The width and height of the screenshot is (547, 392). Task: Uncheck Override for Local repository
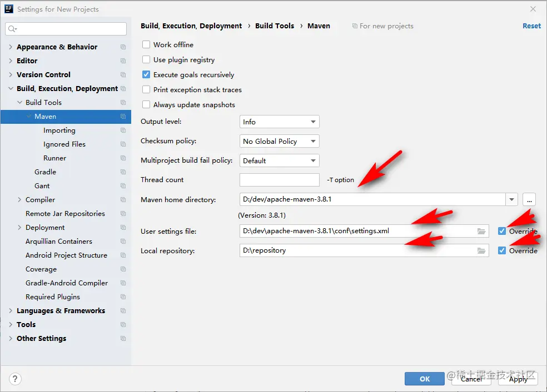(502, 250)
